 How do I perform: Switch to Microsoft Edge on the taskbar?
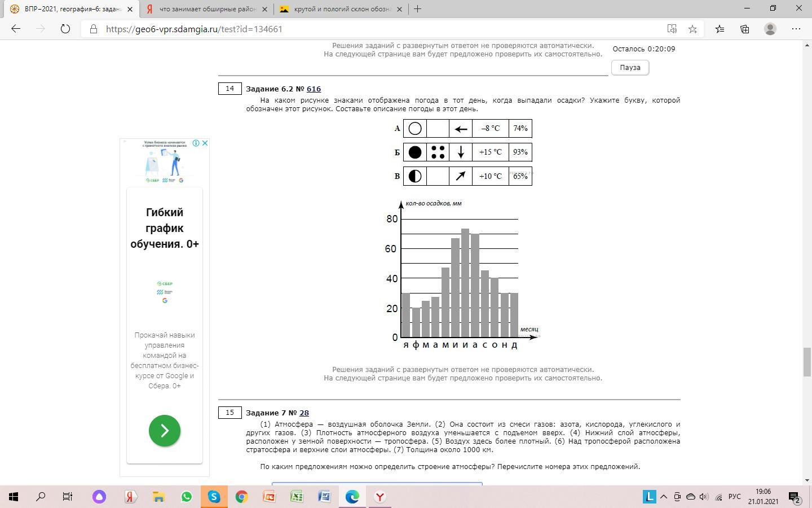(x=352, y=497)
